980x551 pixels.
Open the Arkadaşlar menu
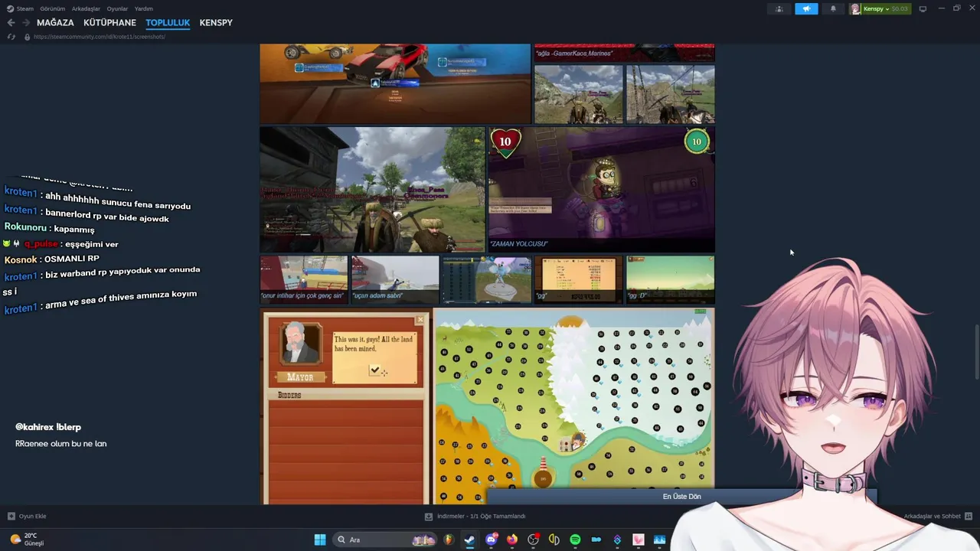(x=87, y=9)
